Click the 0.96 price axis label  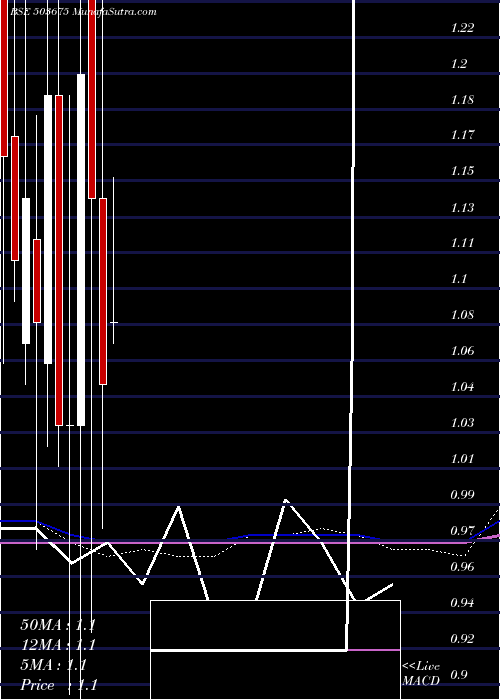pyautogui.click(x=462, y=567)
